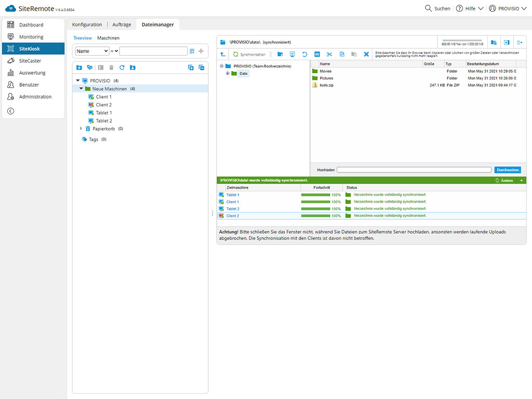Collapse the Neue Maschinen folder

81,89
